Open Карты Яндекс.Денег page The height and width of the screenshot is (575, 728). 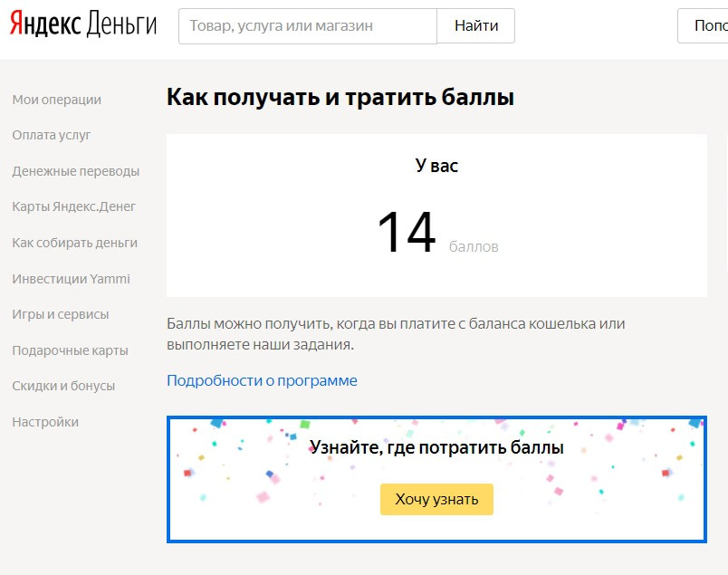pos(74,206)
